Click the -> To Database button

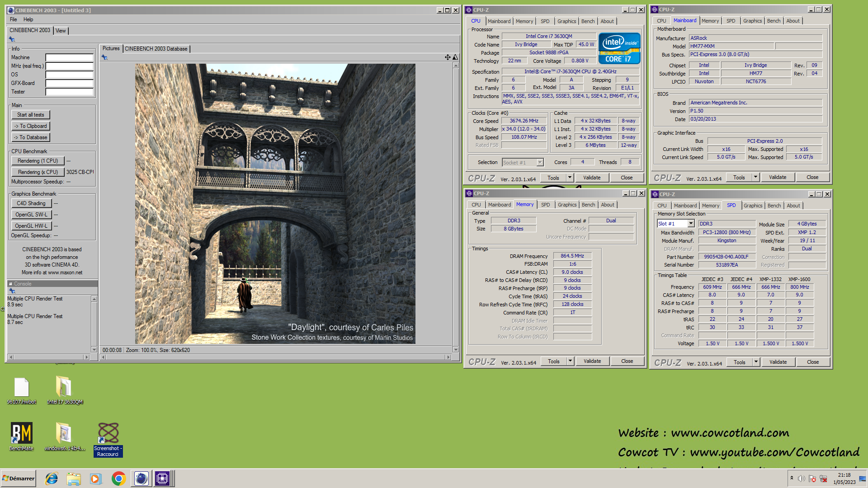[31, 137]
